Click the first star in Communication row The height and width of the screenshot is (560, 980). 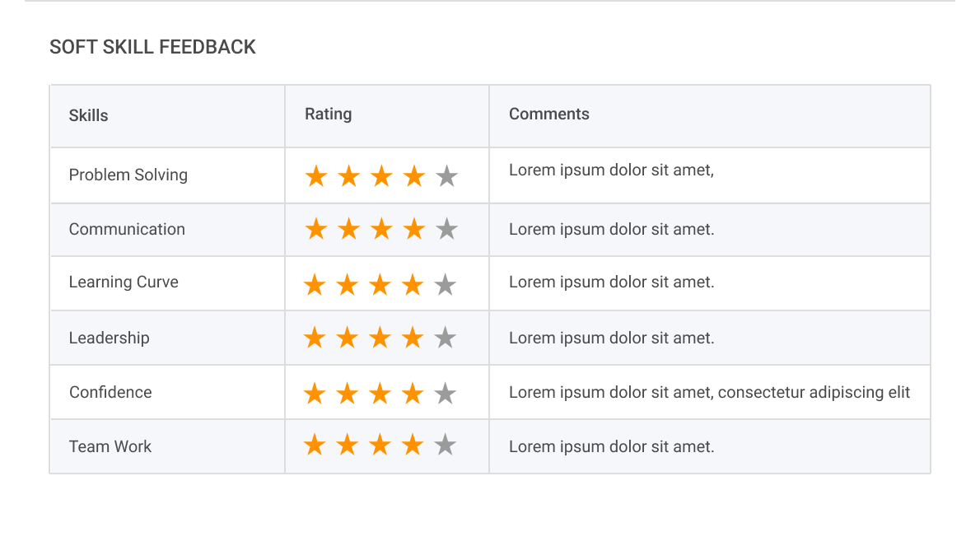pyautogui.click(x=316, y=229)
